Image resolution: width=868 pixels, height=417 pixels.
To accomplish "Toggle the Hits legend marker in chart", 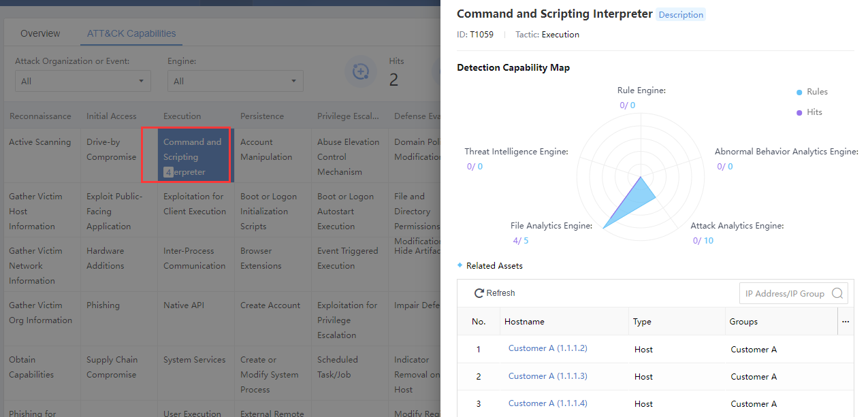I will [x=799, y=113].
